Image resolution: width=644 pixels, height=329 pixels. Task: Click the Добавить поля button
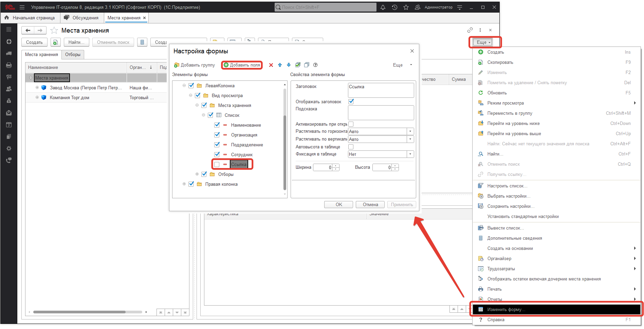(242, 65)
